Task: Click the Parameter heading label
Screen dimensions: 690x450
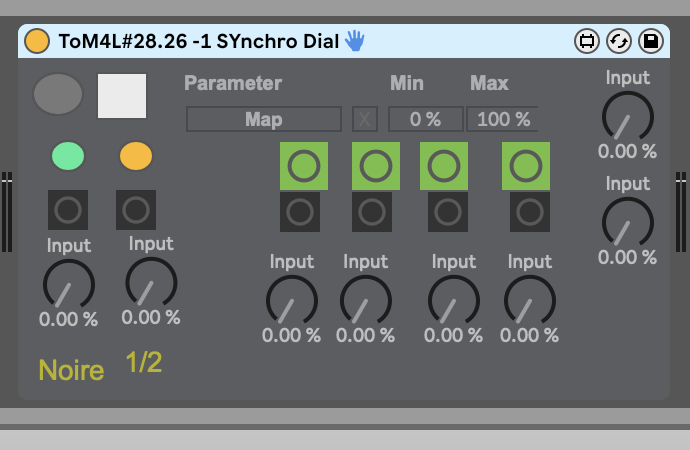Action: pyautogui.click(x=233, y=83)
